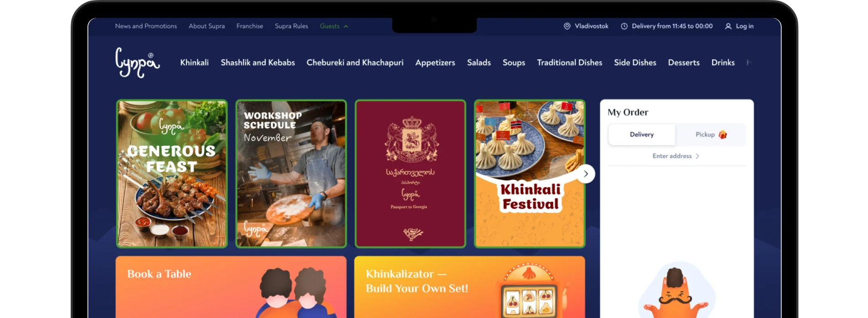Click the Supra logo
Screen dimensions: 868x318
click(137, 62)
